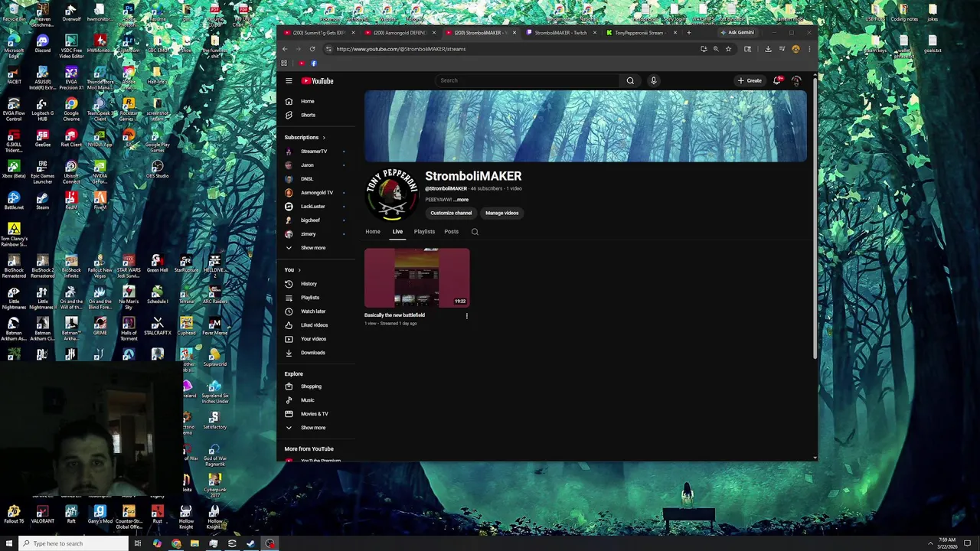
Task: Click Customize channel button
Action: pos(451,213)
